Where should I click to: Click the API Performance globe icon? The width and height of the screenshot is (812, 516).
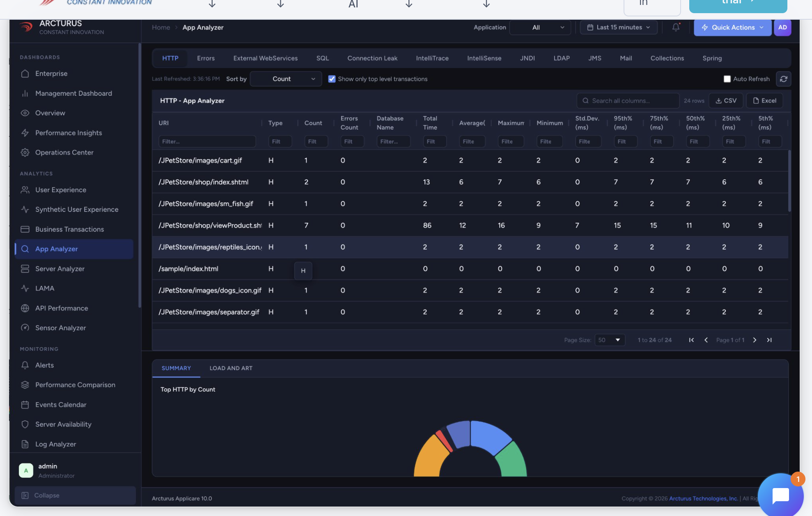pyautogui.click(x=25, y=308)
